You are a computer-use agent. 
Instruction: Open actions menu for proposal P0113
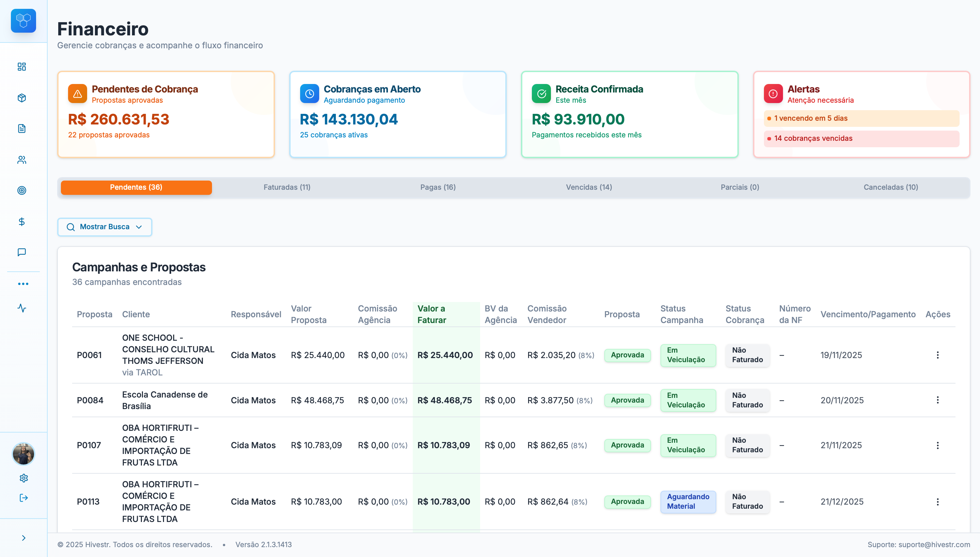[937, 502]
